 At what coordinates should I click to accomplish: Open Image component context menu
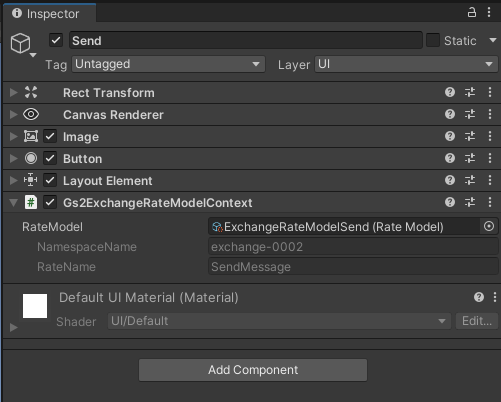490,136
